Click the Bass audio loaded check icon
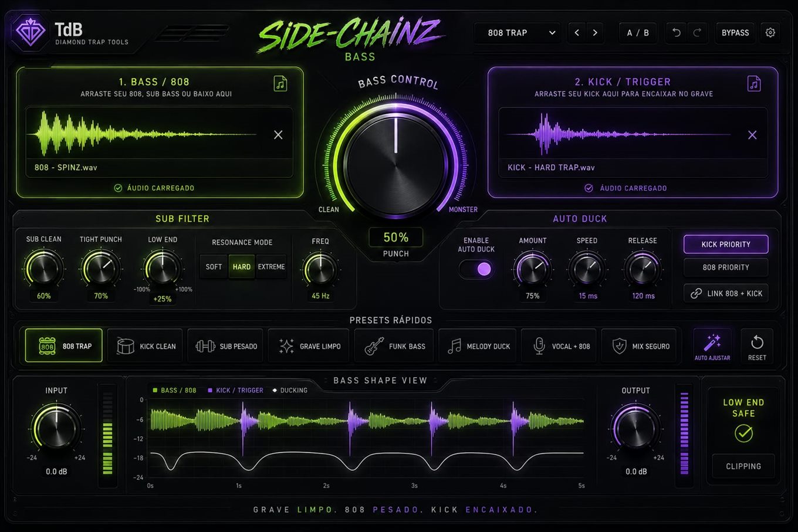This screenshot has width=798, height=532. pos(118,188)
